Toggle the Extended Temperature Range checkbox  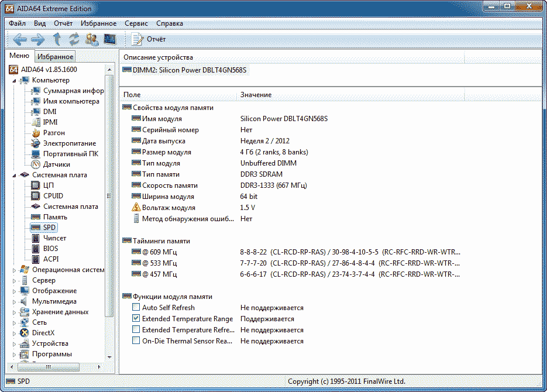(x=136, y=318)
